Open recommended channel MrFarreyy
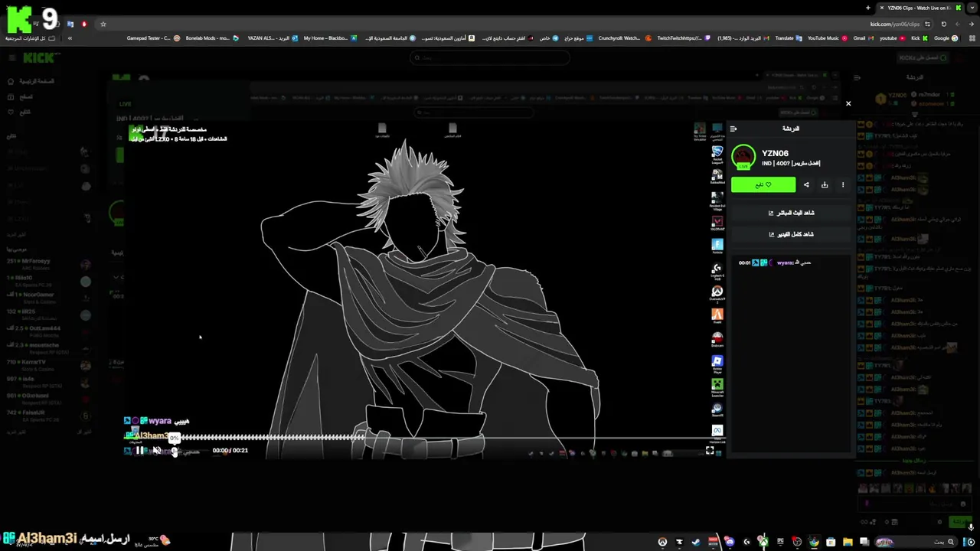This screenshot has width=980, height=551. tap(49, 264)
